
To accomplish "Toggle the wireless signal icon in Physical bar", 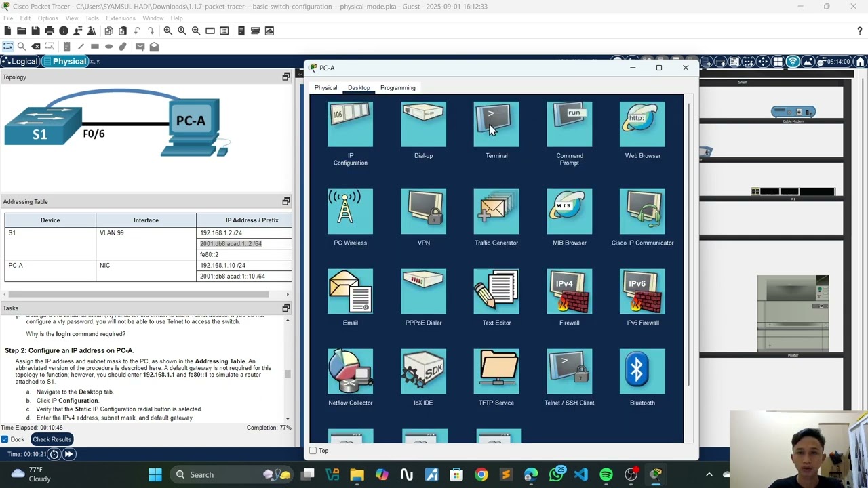I will (793, 62).
